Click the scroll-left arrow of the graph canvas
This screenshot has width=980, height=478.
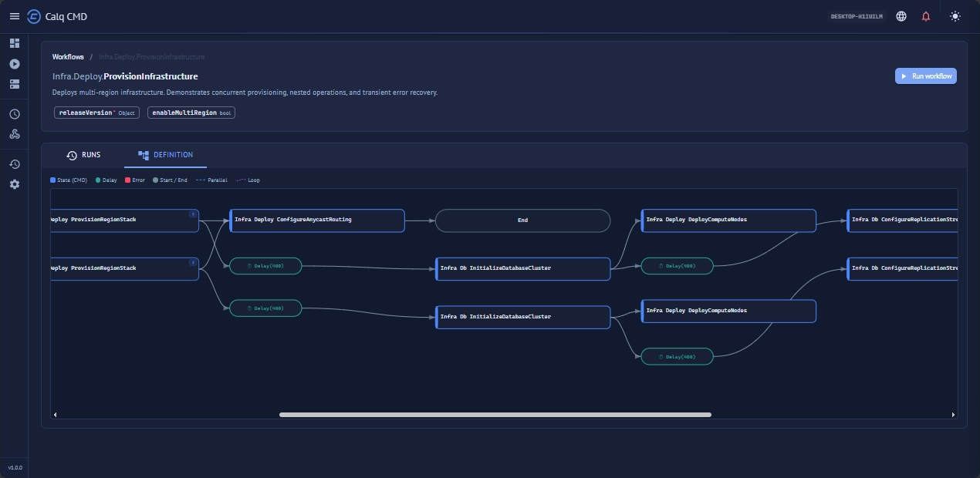[x=55, y=415]
